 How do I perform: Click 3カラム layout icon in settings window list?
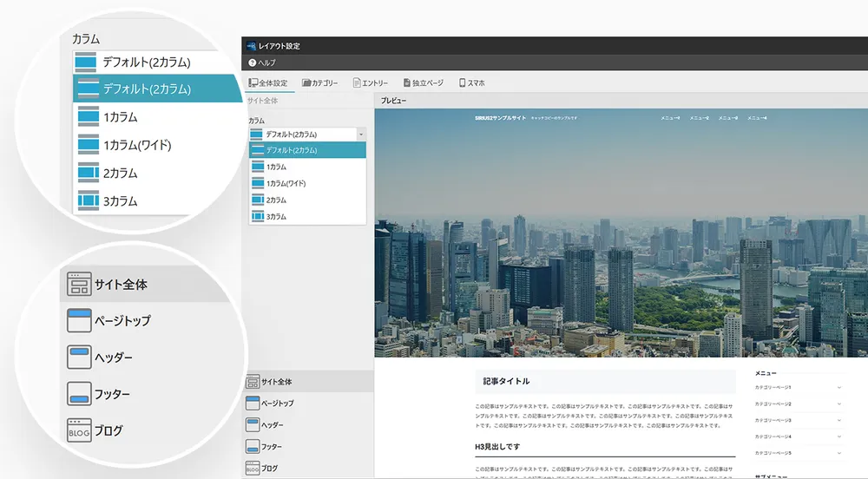(x=258, y=216)
